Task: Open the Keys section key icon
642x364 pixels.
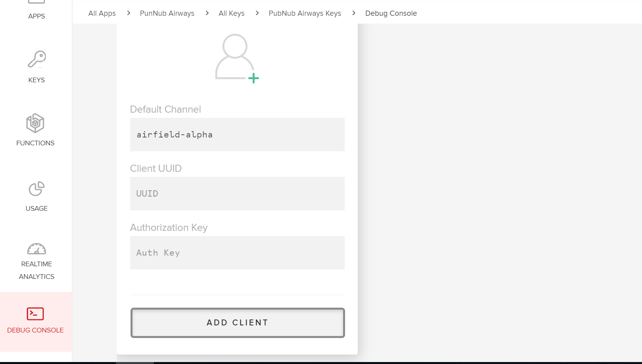Action: coord(37,59)
